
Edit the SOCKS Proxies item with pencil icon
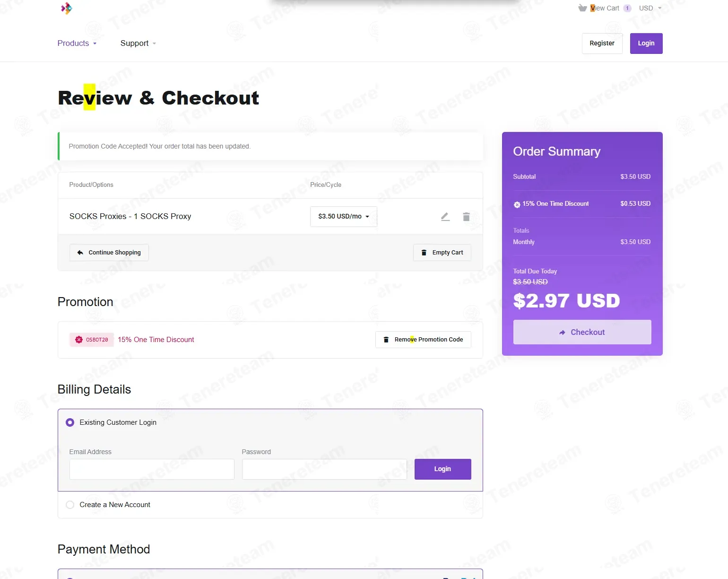tap(445, 217)
